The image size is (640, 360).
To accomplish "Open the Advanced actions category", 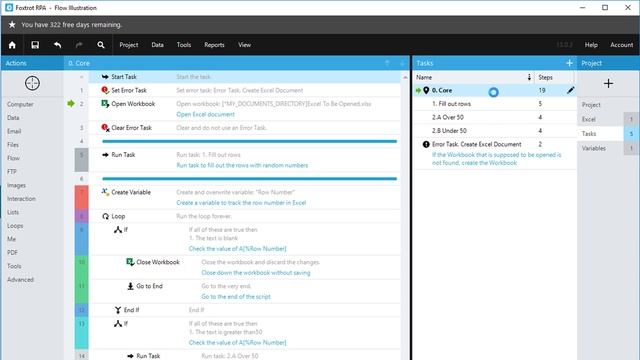I will pyautogui.click(x=20, y=280).
